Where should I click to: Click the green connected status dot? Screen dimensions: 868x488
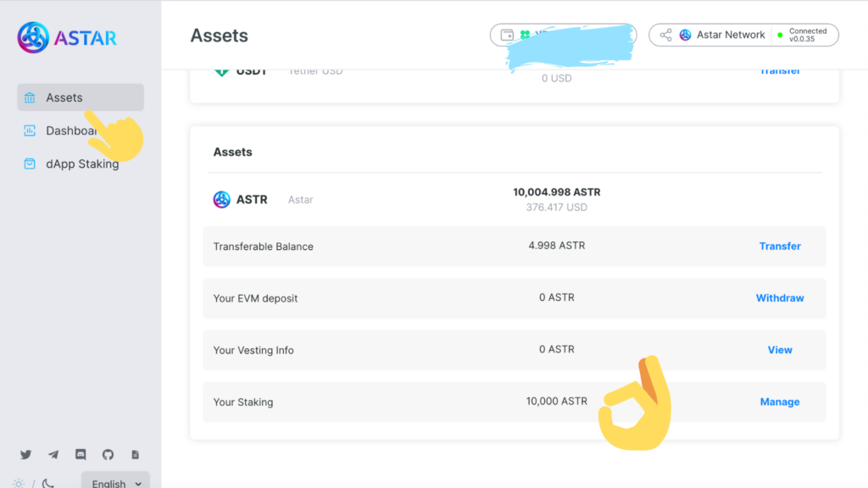click(780, 35)
